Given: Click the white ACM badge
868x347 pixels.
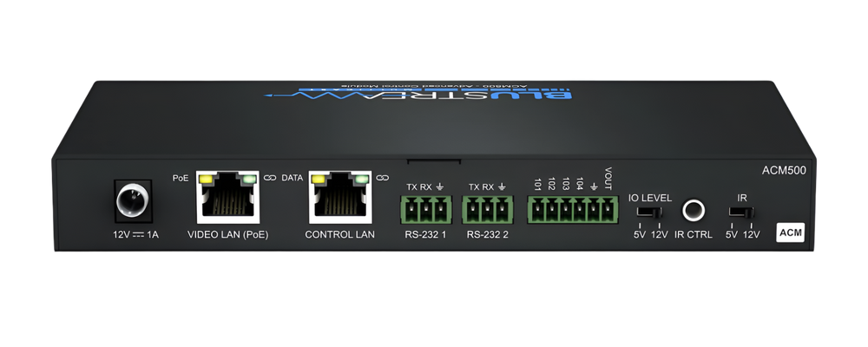Looking at the screenshot, I should 790,232.
